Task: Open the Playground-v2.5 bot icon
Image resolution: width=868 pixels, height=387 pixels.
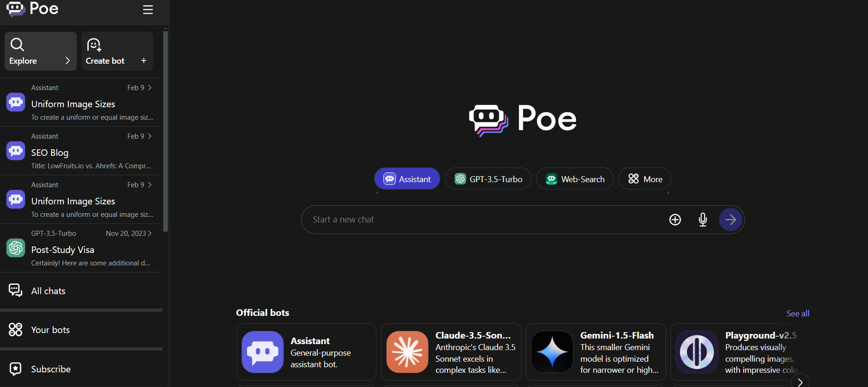Action: click(697, 352)
